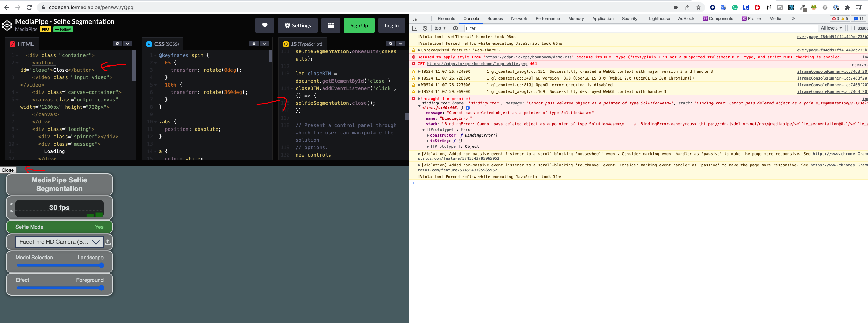Click the 30 fps graph display
868x323 pixels.
(x=60, y=208)
